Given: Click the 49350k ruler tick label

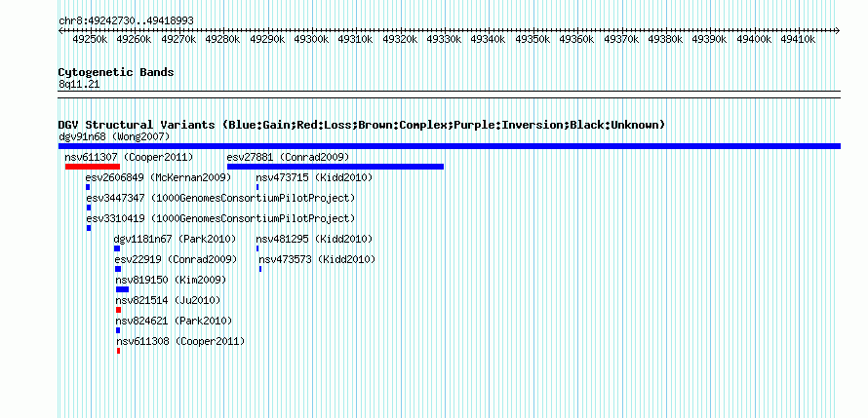Looking at the screenshot, I should [533, 40].
